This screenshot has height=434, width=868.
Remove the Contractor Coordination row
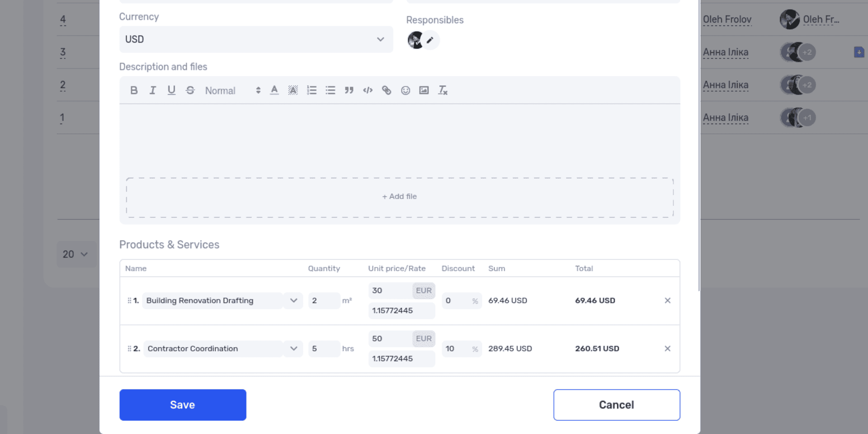(x=668, y=349)
